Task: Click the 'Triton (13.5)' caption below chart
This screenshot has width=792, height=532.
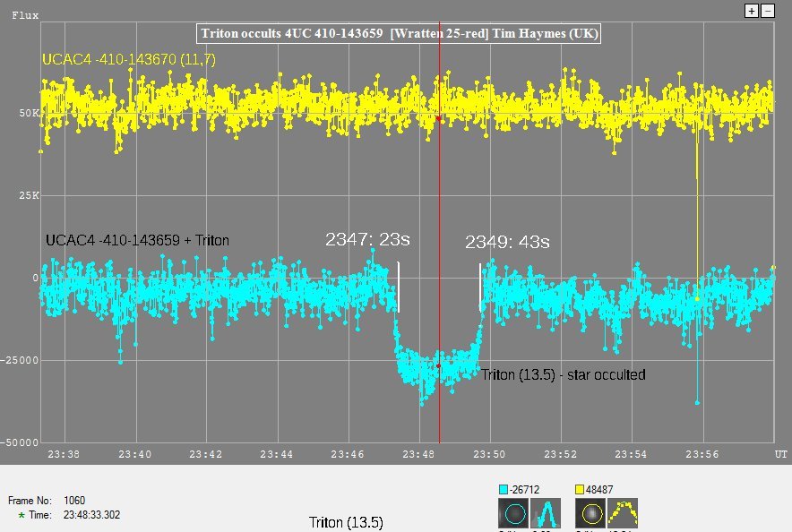Action: point(346,522)
